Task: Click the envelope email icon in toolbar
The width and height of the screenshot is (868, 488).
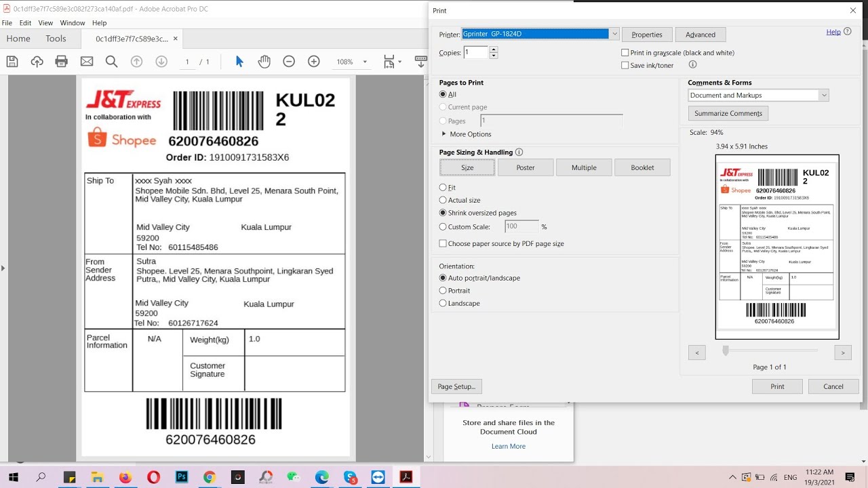Action: [87, 62]
